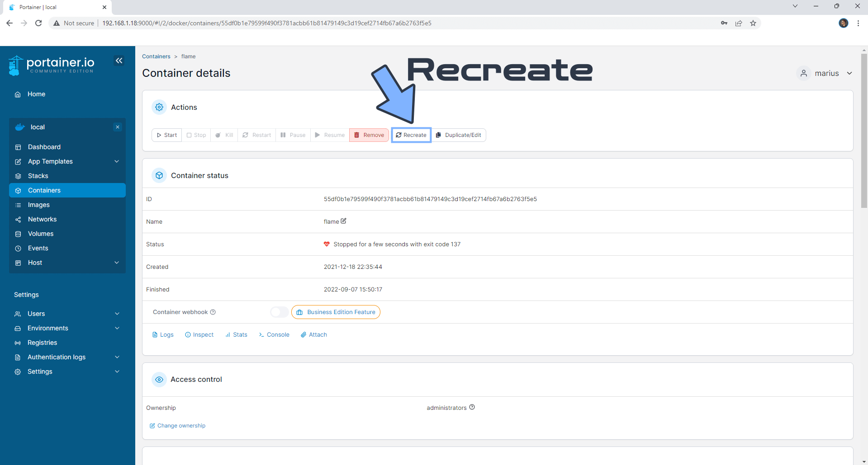Go back with browser back arrow

(9, 23)
